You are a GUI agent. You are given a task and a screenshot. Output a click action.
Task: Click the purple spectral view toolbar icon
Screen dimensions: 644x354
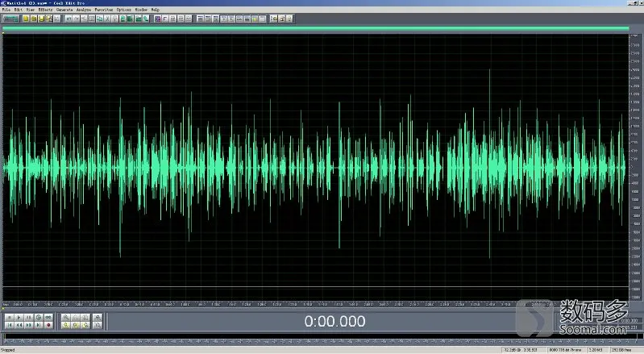pyautogui.click(x=157, y=19)
